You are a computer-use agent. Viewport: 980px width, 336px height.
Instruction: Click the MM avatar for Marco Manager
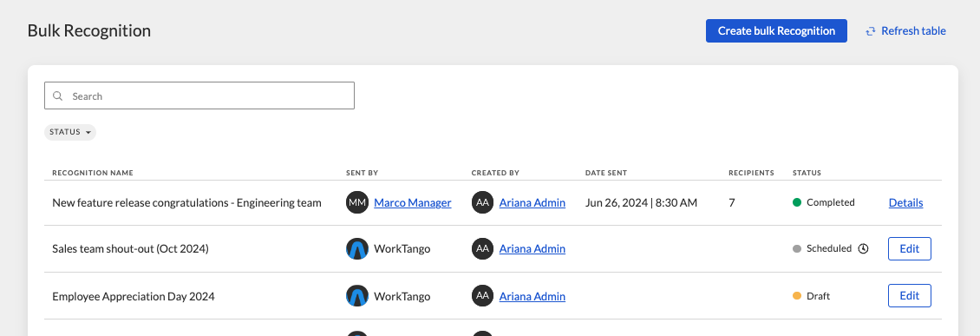click(356, 202)
